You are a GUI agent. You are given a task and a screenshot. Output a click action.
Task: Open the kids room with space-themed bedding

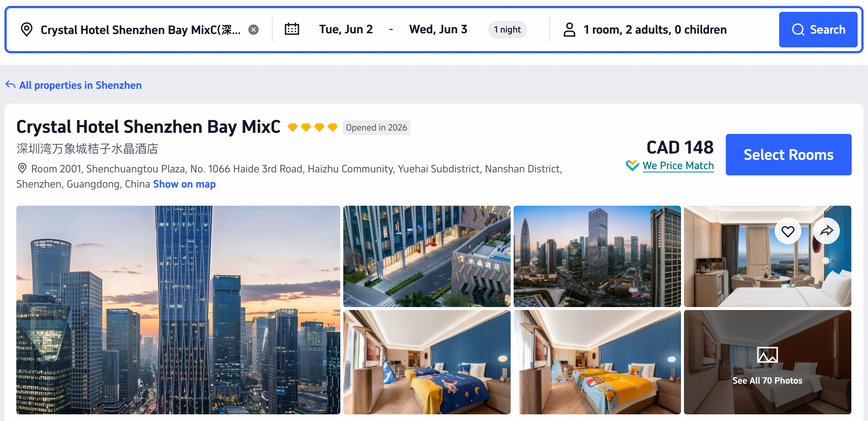point(427,362)
